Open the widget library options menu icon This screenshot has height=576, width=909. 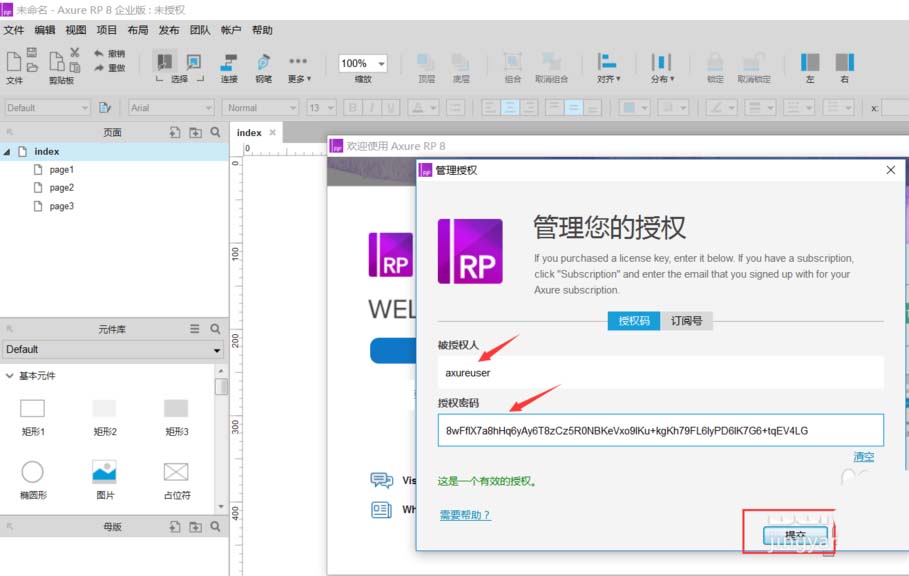[195, 329]
